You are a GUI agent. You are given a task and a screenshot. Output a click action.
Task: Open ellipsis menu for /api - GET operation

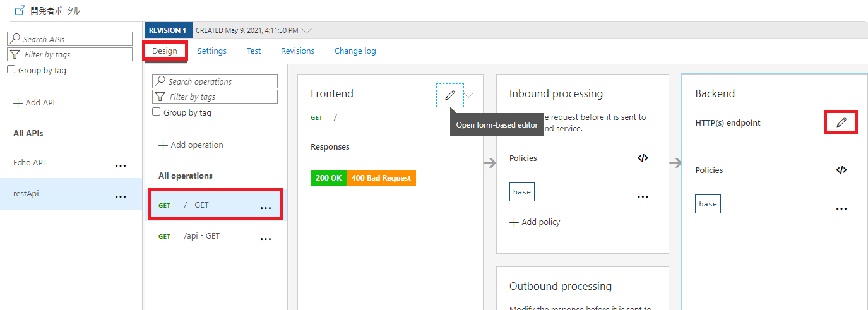[x=266, y=239]
